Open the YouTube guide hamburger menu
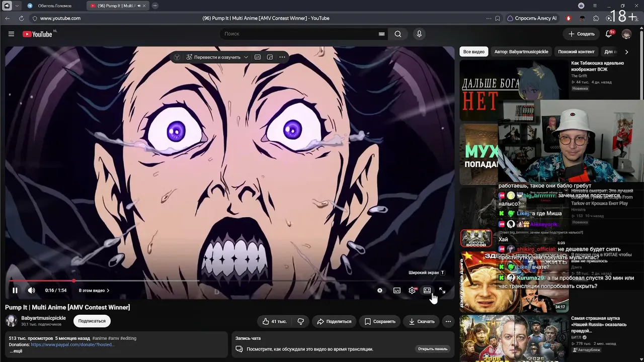This screenshot has width=644, height=362. pyautogui.click(x=11, y=34)
